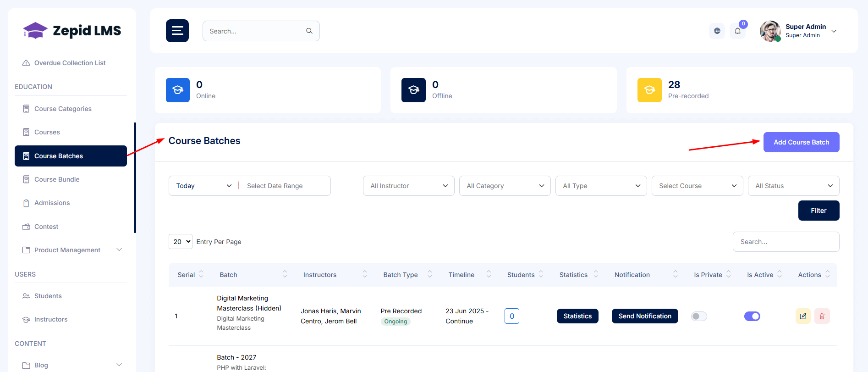
Task: Click the 28 Pre-recorded count
Action: click(674, 85)
